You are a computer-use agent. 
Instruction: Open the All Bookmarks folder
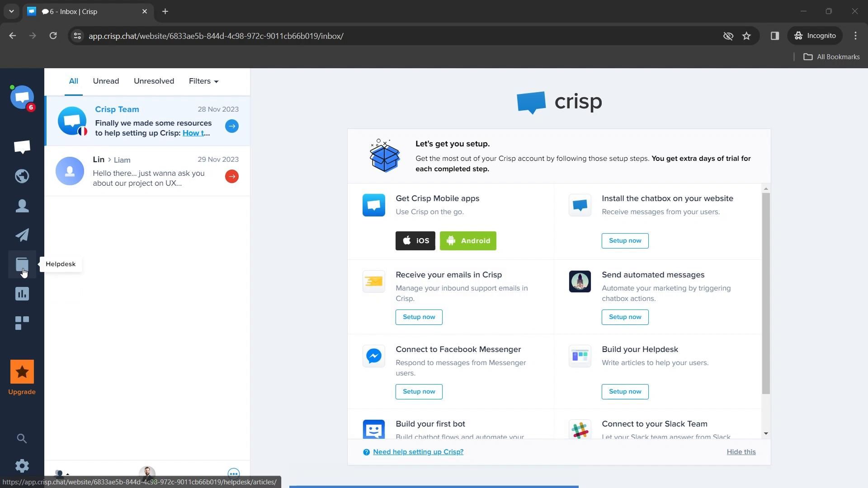click(831, 57)
